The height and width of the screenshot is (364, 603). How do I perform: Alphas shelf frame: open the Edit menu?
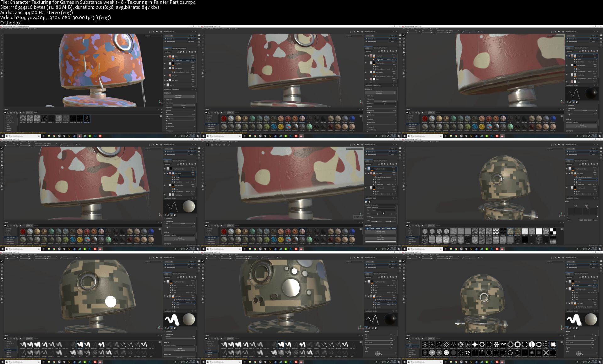[x=408, y=255]
